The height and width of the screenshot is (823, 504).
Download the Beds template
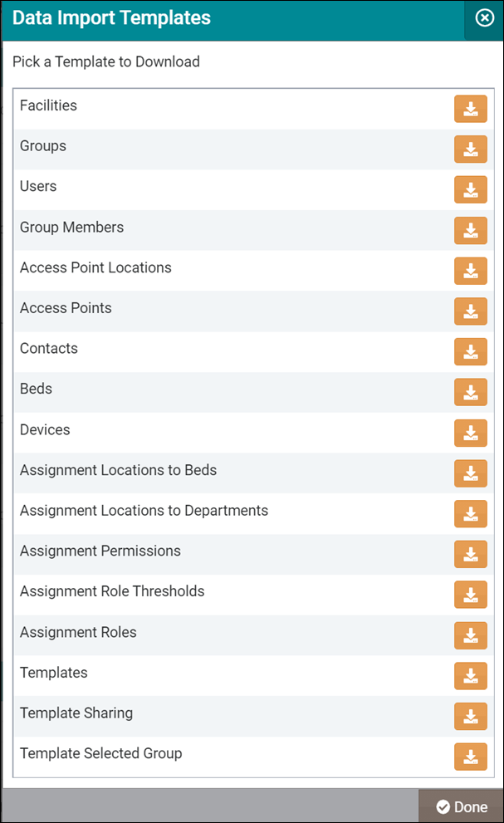tap(470, 392)
